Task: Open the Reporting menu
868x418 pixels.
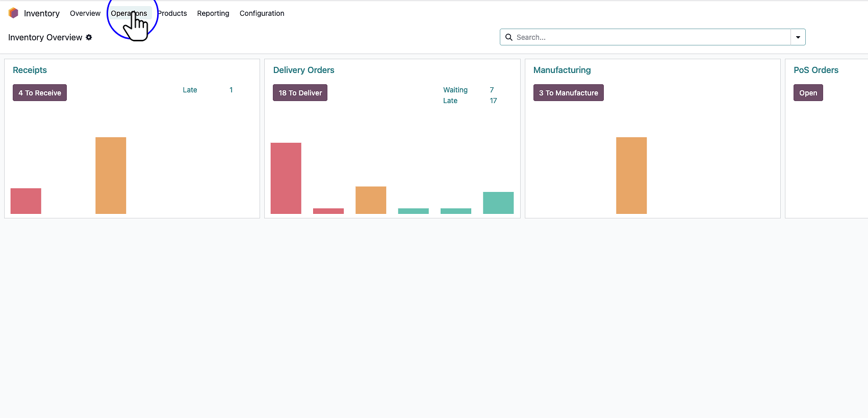Action: coord(213,13)
